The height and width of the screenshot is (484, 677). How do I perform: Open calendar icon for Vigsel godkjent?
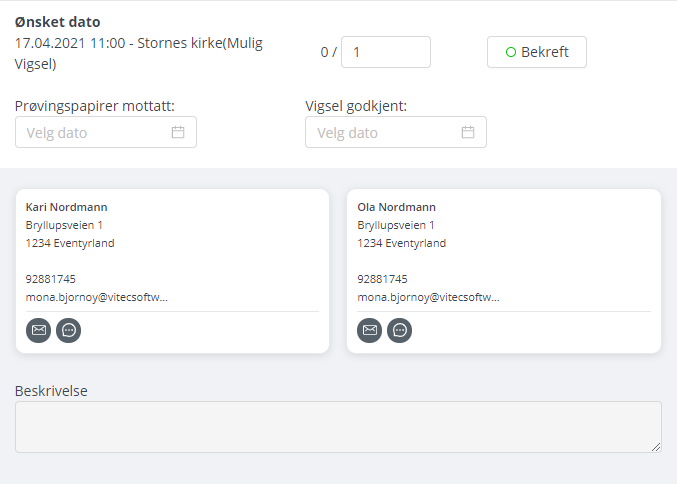(x=468, y=132)
